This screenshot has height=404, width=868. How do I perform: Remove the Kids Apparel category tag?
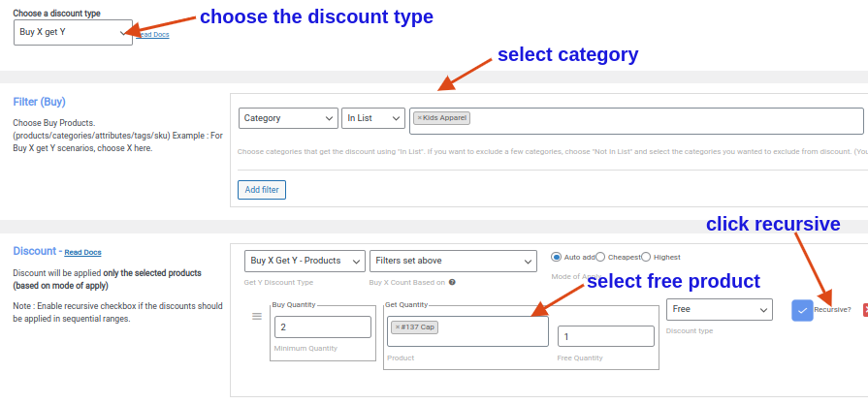click(419, 118)
